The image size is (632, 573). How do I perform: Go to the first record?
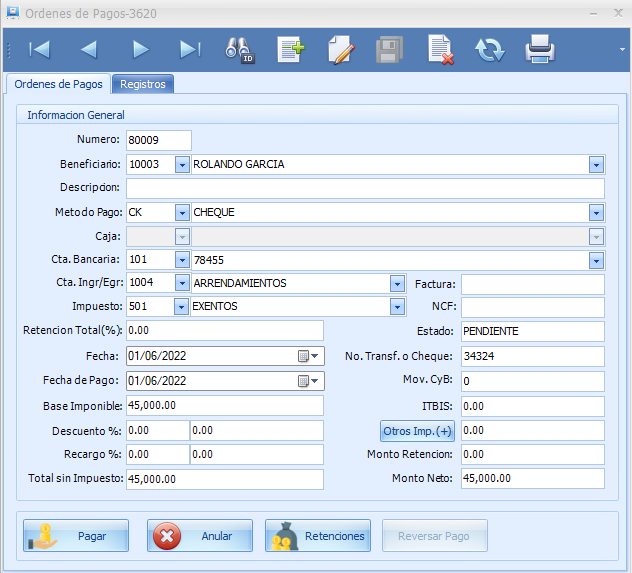[40, 49]
